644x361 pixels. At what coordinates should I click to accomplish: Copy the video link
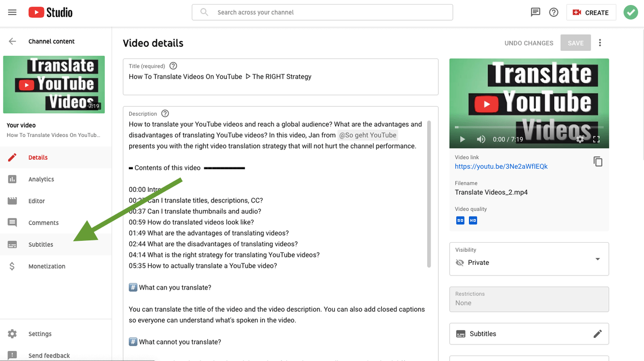[598, 162]
